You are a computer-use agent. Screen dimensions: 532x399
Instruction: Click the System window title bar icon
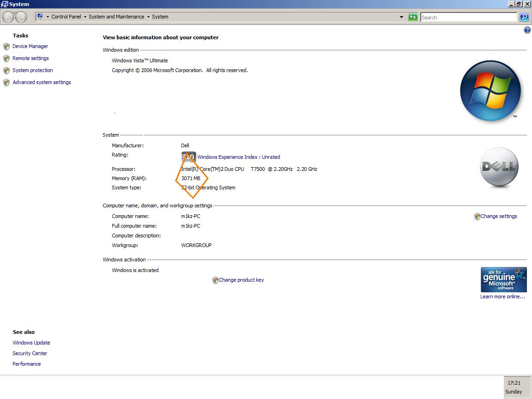click(5, 4)
